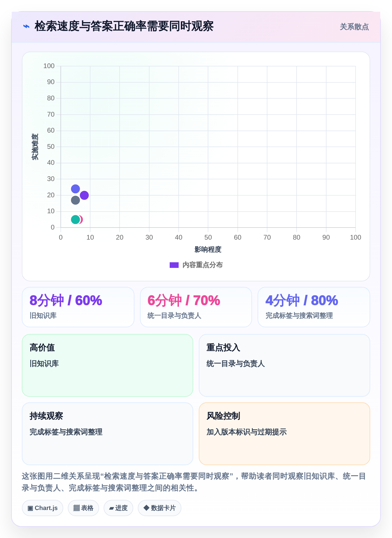Screen dimensions: 392x538
Task: Click the 内容重点分布 legend label
Action: pyautogui.click(x=202, y=265)
